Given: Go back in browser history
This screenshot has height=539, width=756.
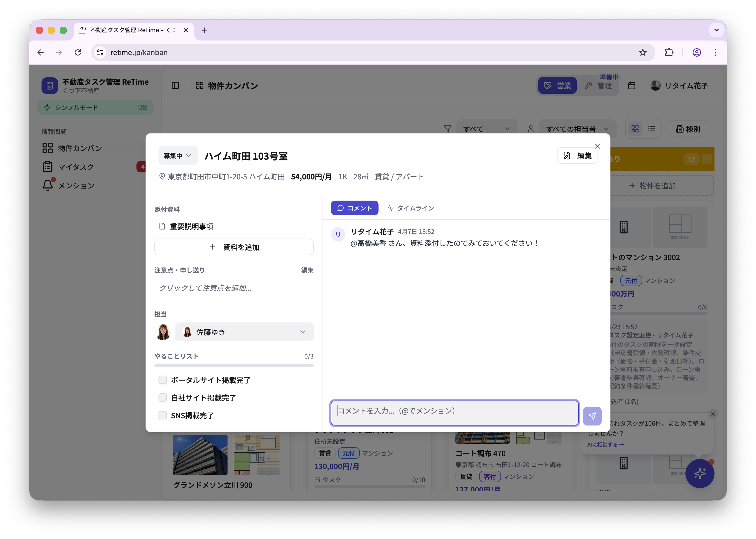Looking at the screenshot, I should tap(40, 52).
